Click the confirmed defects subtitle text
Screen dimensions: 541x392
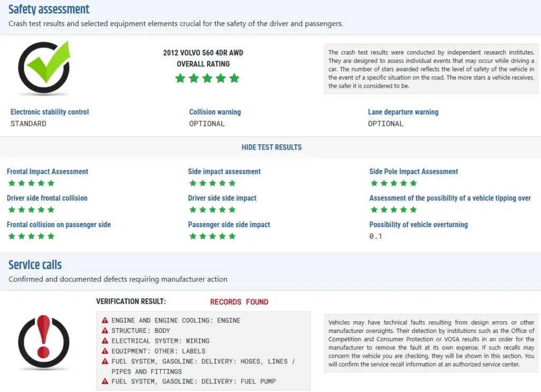coord(118,279)
